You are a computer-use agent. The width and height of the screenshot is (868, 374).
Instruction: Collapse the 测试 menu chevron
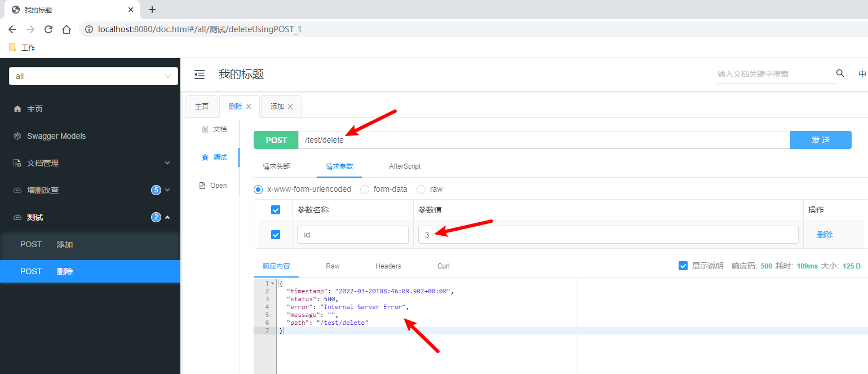[167, 217]
